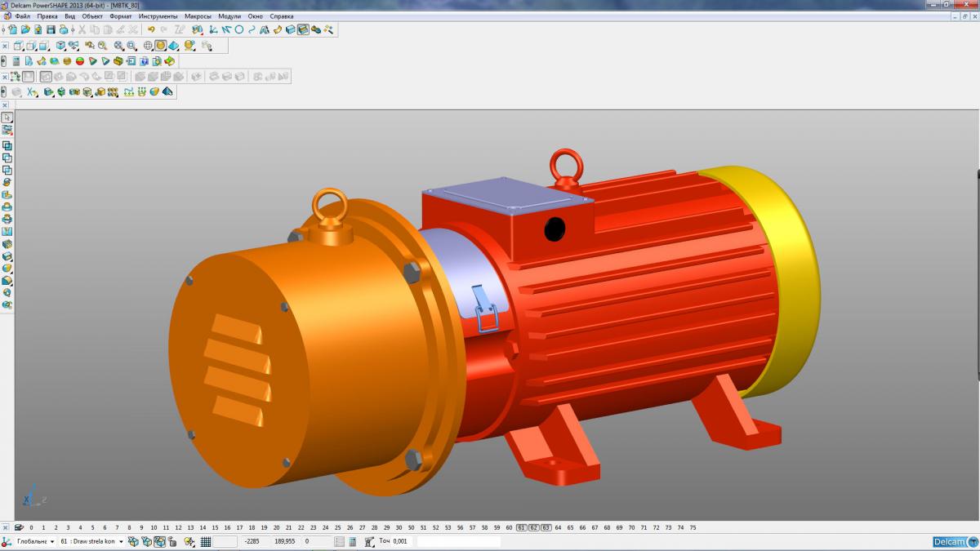
Task: Toggle level 25 visibility
Action: 337,527
